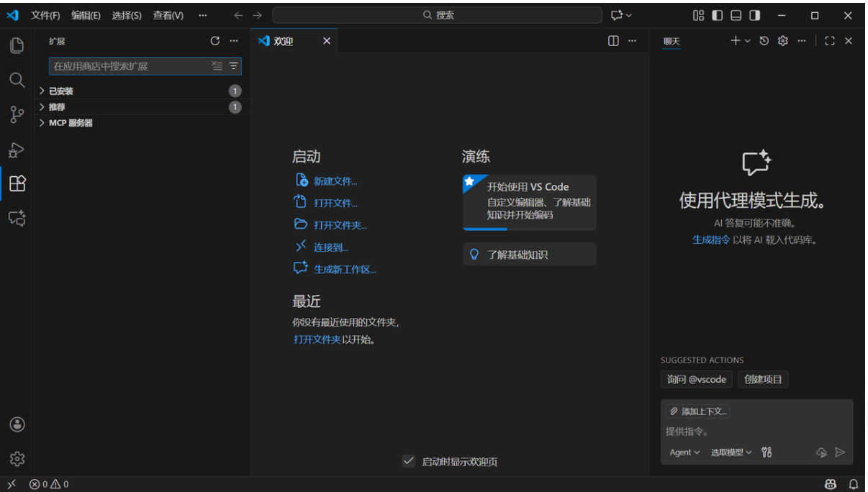Image resolution: width=868 pixels, height=492 pixels.
Task: Send the chat message with arrow icon
Action: click(839, 452)
